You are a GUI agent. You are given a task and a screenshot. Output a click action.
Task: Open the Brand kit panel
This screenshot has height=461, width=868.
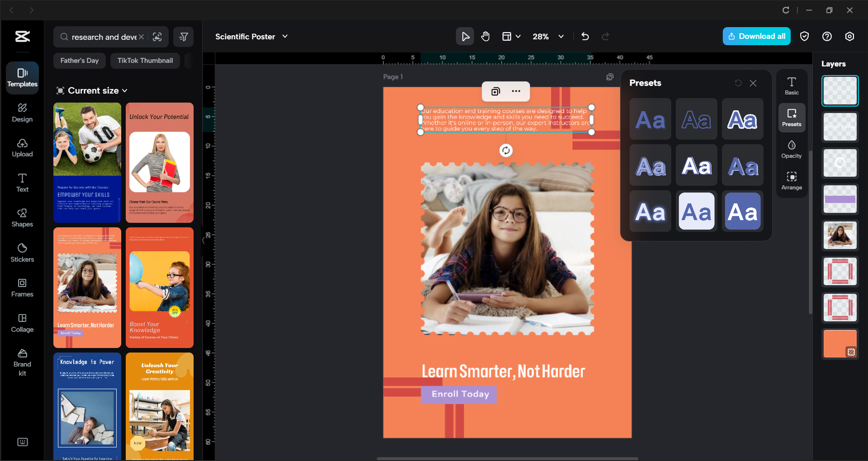(22, 360)
